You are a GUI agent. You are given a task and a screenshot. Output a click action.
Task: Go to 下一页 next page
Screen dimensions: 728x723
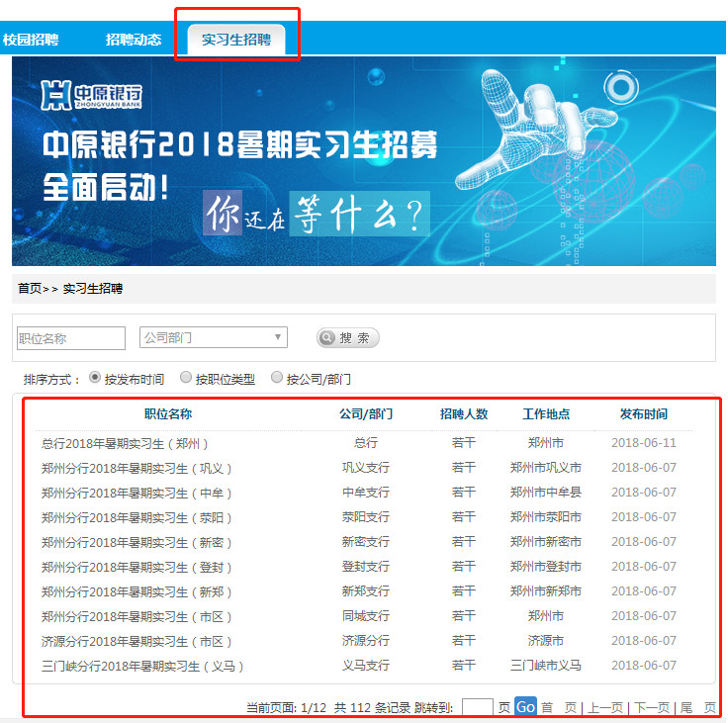(x=652, y=708)
